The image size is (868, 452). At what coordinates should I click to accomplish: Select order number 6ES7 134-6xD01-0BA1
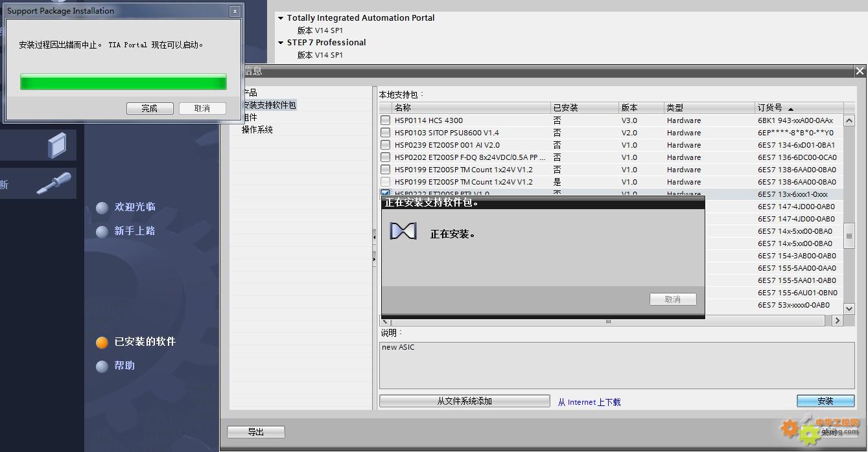tap(797, 145)
